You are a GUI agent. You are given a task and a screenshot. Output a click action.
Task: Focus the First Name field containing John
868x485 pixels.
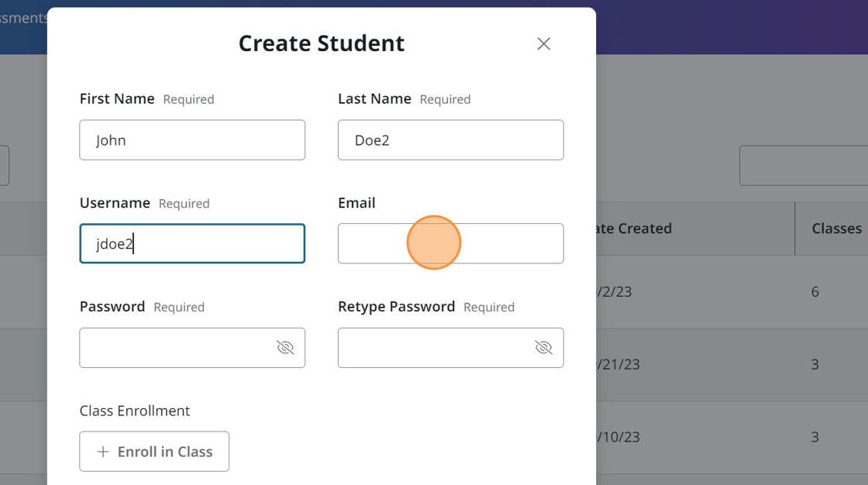[x=192, y=139]
